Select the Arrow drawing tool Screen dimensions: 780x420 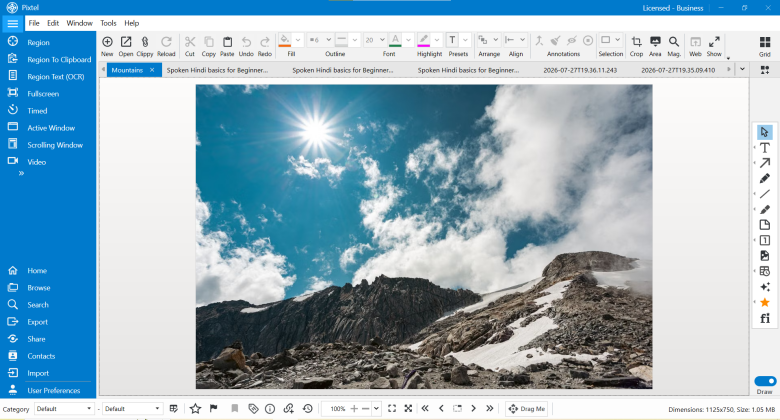[765, 163]
